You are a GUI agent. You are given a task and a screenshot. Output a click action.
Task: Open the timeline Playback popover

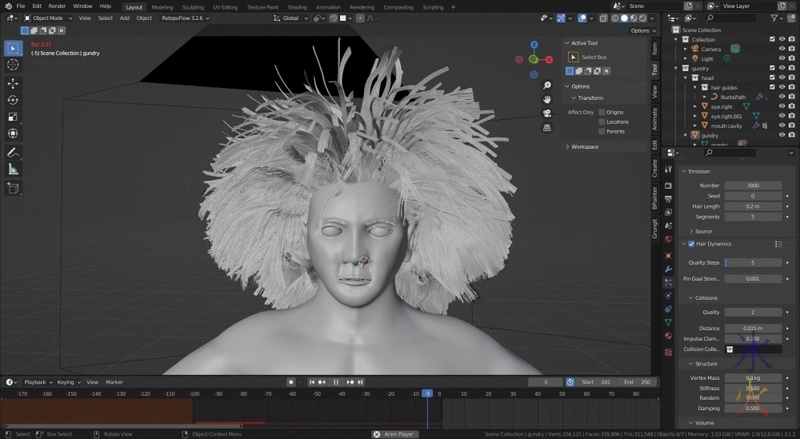point(36,382)
